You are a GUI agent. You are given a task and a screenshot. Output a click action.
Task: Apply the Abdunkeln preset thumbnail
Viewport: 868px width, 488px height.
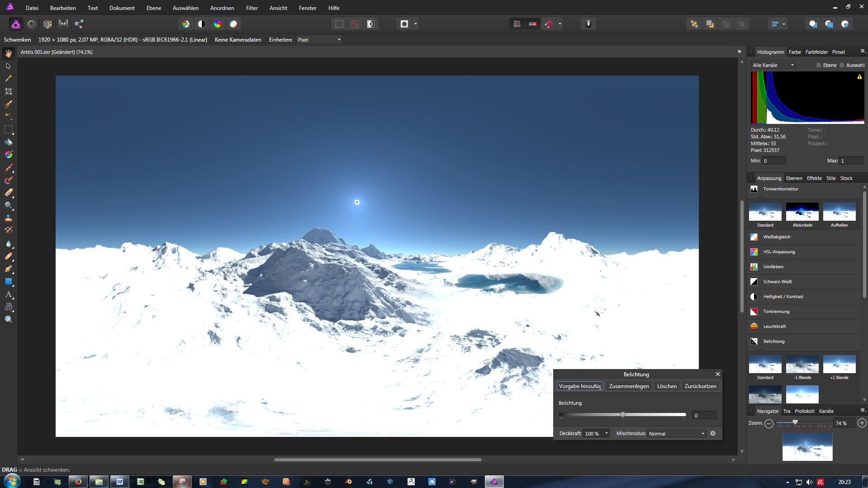[x=802, y=212]
